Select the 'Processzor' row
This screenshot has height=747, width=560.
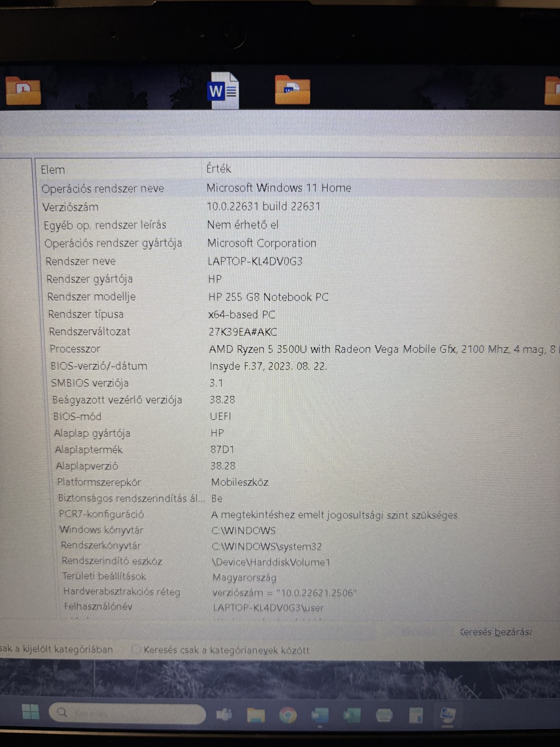[x=298, y=349]
